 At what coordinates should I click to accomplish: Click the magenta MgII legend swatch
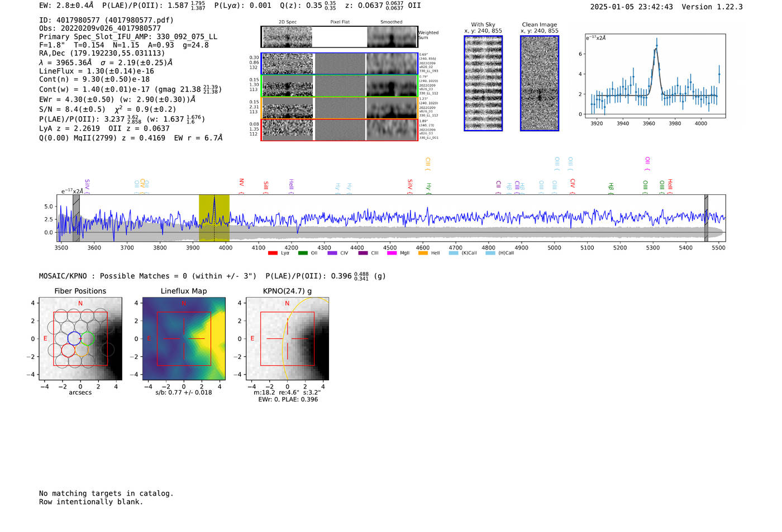pos(392,253)
